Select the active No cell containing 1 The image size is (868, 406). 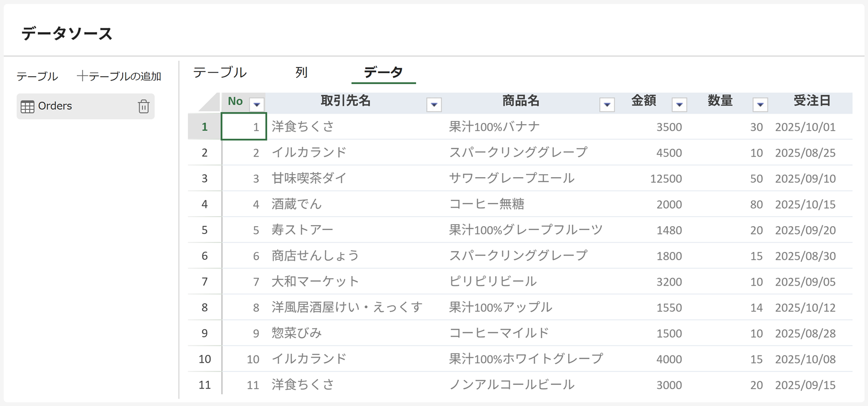point(244,127)
